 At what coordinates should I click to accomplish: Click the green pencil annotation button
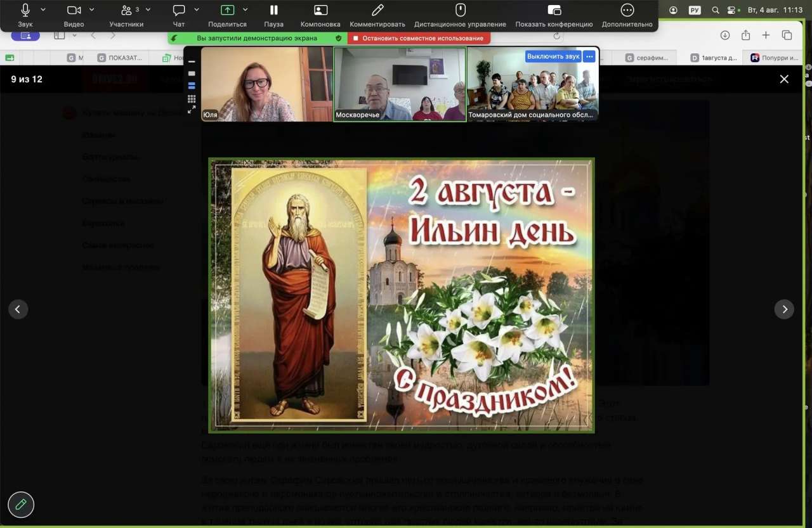pyautogui.click(x=21, y=505)
